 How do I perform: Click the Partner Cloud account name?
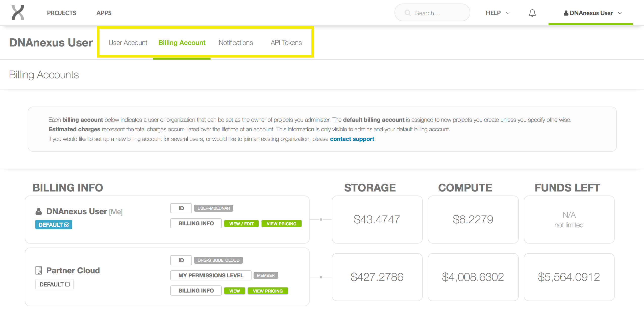(73, 270)
